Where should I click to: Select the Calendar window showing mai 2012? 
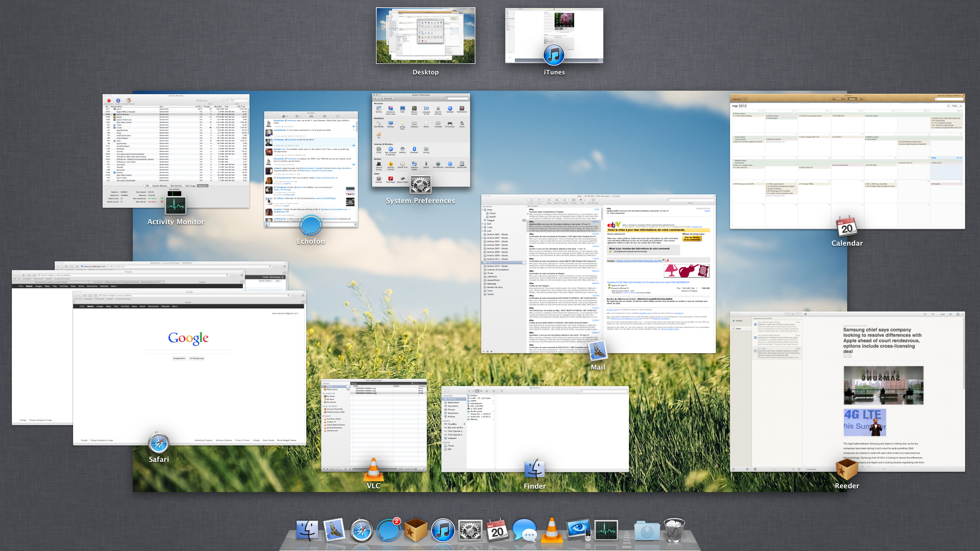click(847, 161)
